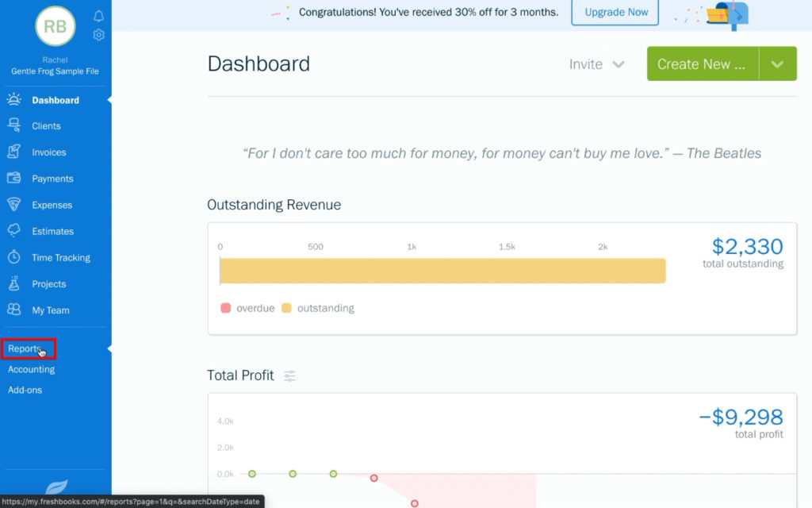Image resolution: width=812 pixels, height=508 pixels.
Task: Open the settings gear icon
Action: pyautogui.click(x=98, y=35)
